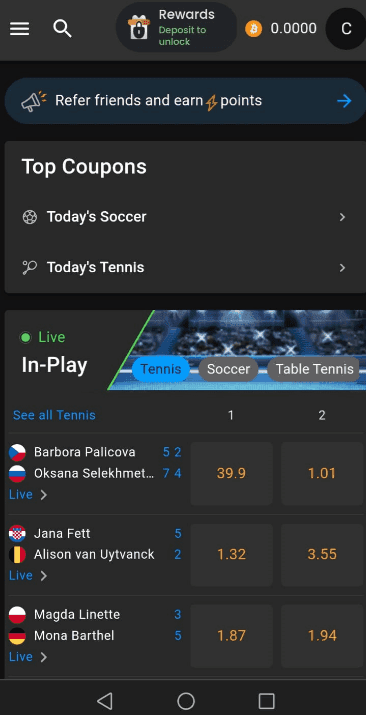Expand Today's Tennis coupon chevron
Image resolution: width=366 pixels, height=715 pixels.
[x=342, y=268]
